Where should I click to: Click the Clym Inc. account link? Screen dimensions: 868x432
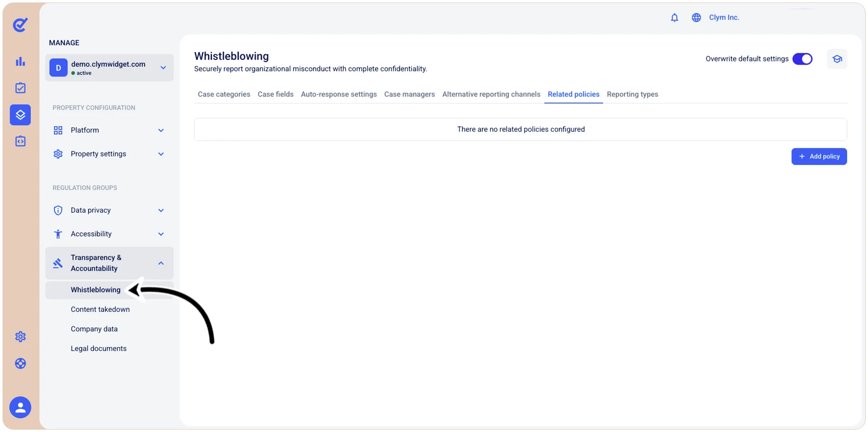pyautogui.click(x=724, y=18)
